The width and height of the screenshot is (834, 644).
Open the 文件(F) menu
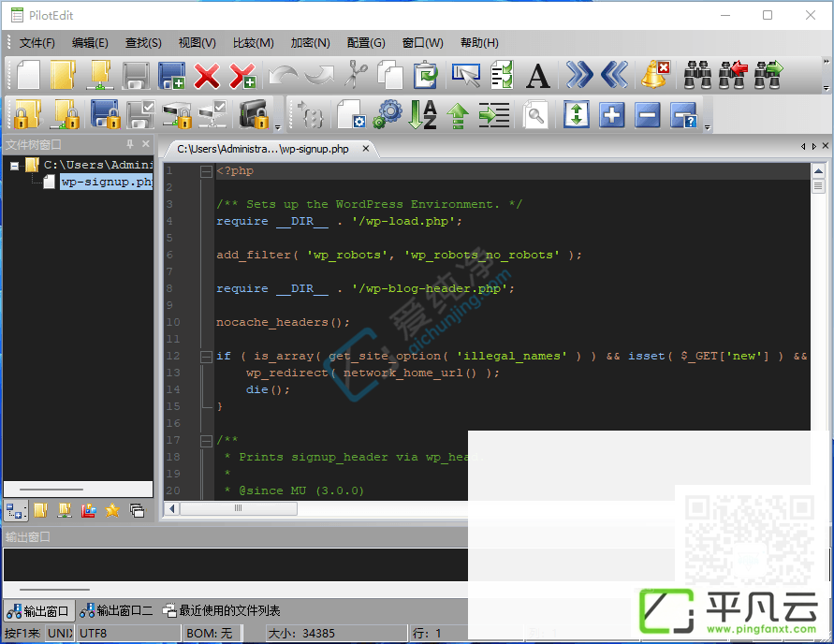(x=37, y=42)
